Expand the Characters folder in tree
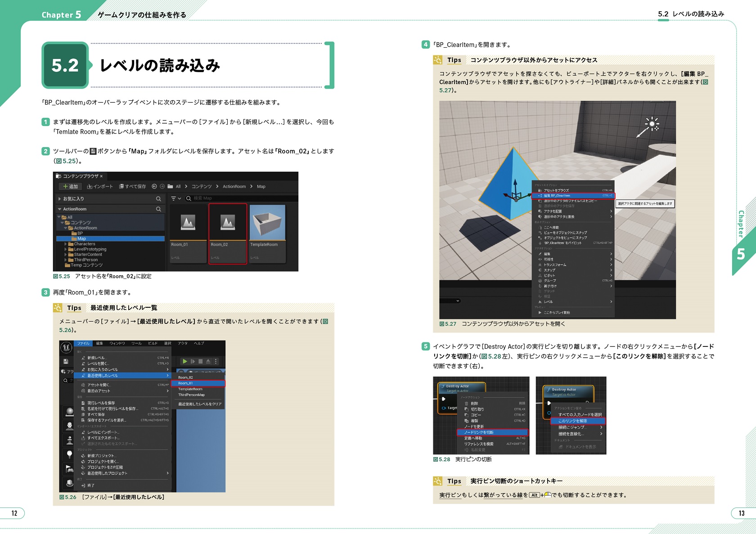Image resolution: width=756 pixels, height=534 pixels. click(x=66, y=244)
